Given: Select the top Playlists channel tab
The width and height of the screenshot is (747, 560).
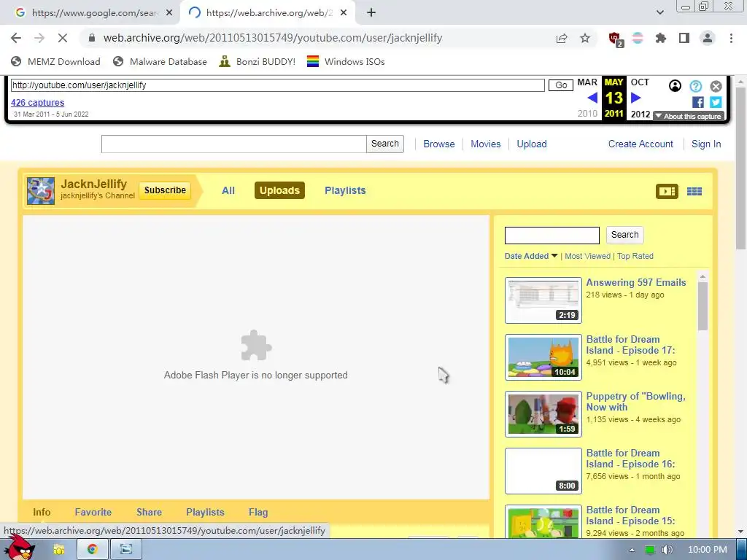Looking at the screenshot, I should (345, 190).
